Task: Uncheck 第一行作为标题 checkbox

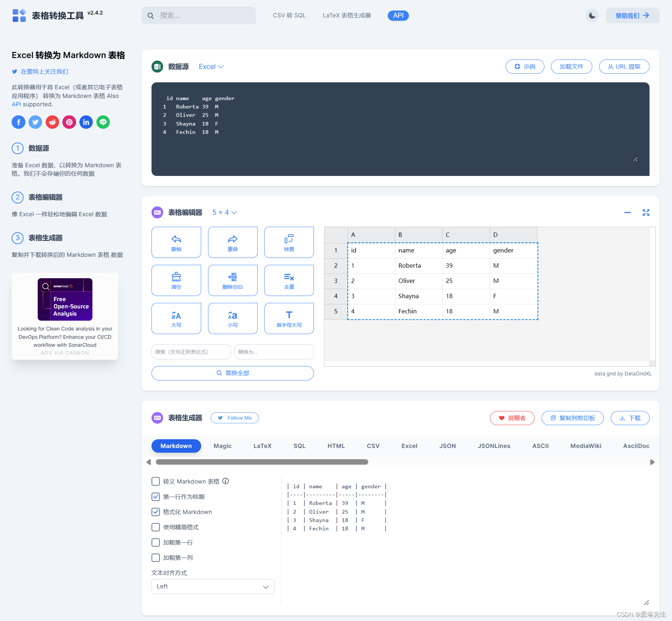Action: (x=155, y=497)
